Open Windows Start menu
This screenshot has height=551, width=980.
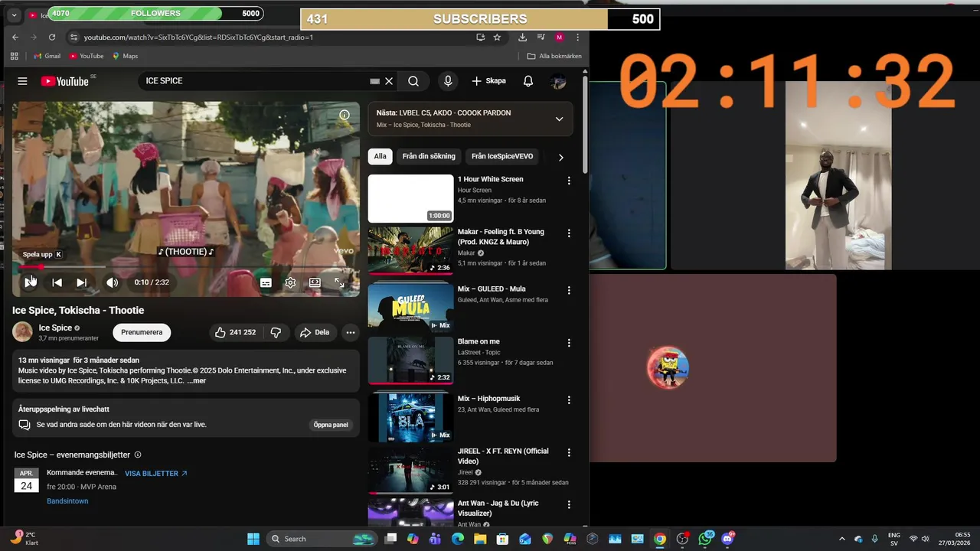click(253, 539)
